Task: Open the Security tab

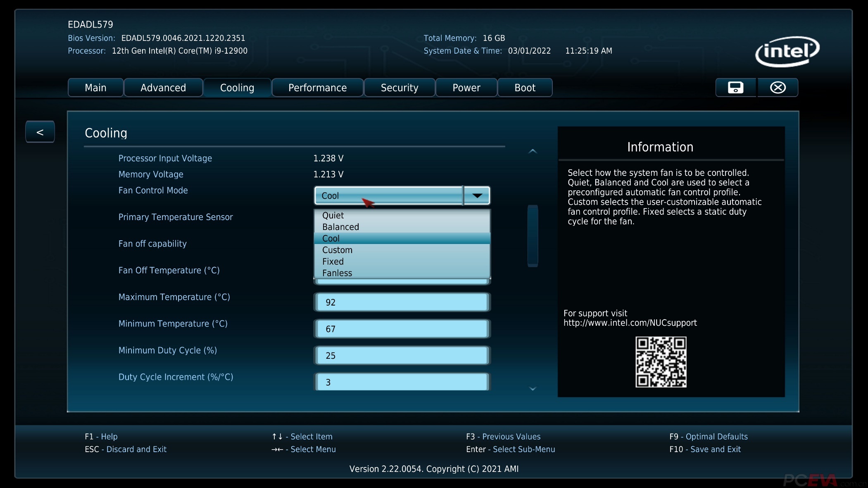Action: 399,88
